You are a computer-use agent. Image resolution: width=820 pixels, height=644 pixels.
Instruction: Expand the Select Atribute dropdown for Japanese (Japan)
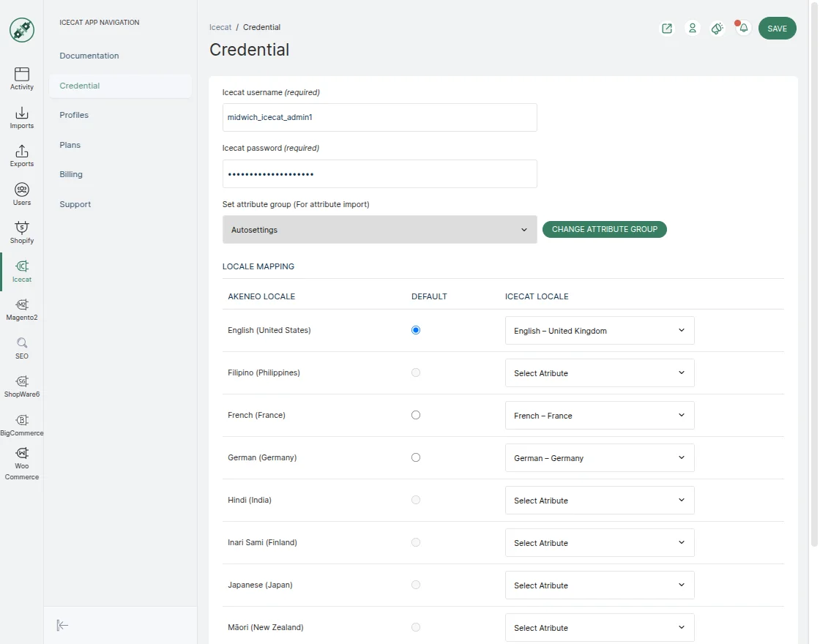coord(599,585)
